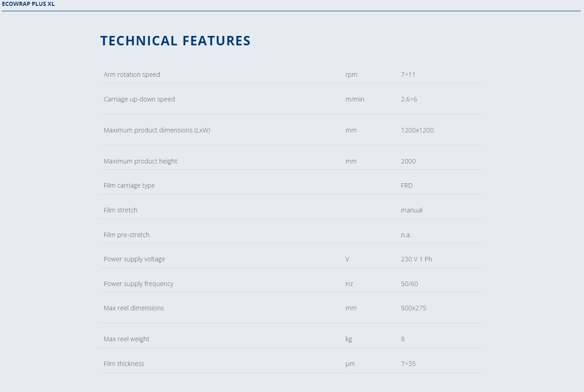
Task: Click Maximum product dimensions (LxW) label
Action: tap(157, 130)
